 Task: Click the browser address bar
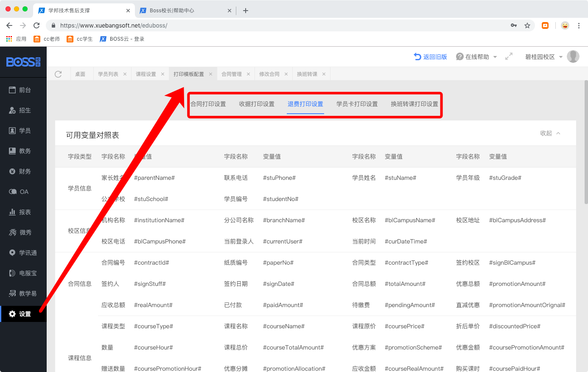(x=280, y=25)
